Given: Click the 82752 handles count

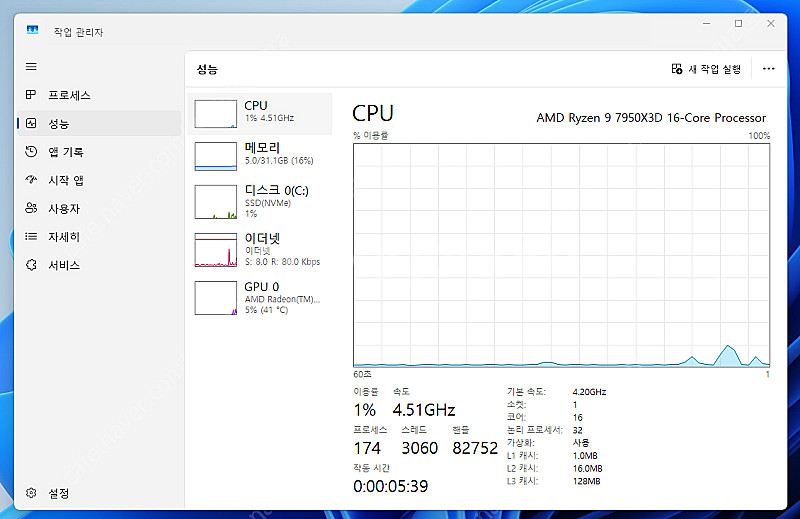Looking at the screenshot, I should 475,448.
